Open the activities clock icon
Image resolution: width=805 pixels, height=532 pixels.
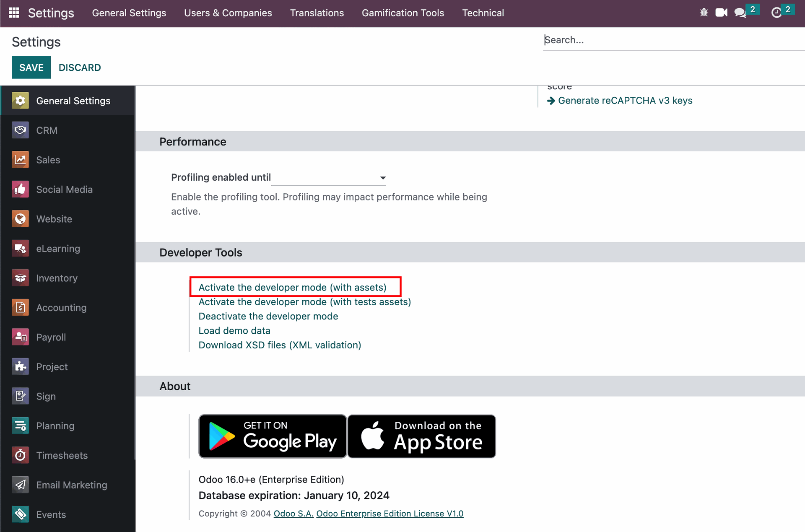point(776,13)
